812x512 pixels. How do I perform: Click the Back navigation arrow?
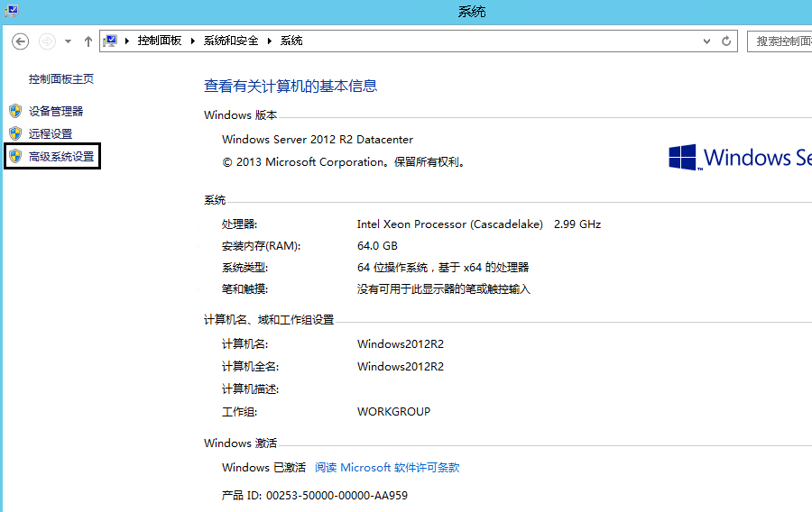(20, 41)
